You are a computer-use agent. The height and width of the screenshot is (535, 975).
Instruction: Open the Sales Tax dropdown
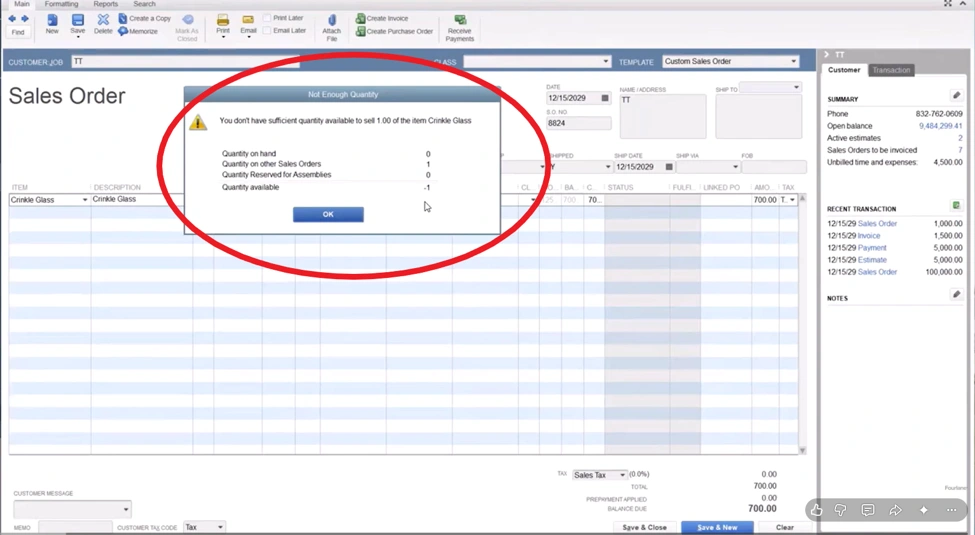[x=622, y=475]
